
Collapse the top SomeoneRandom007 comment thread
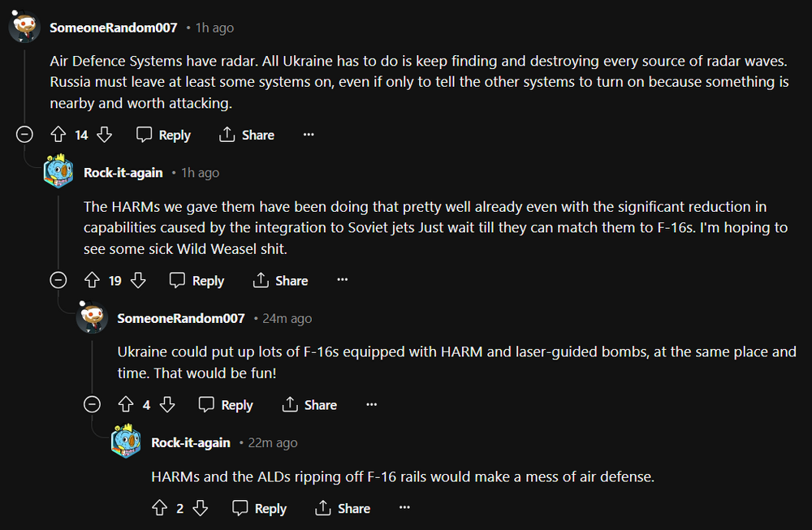click(25, 135)
